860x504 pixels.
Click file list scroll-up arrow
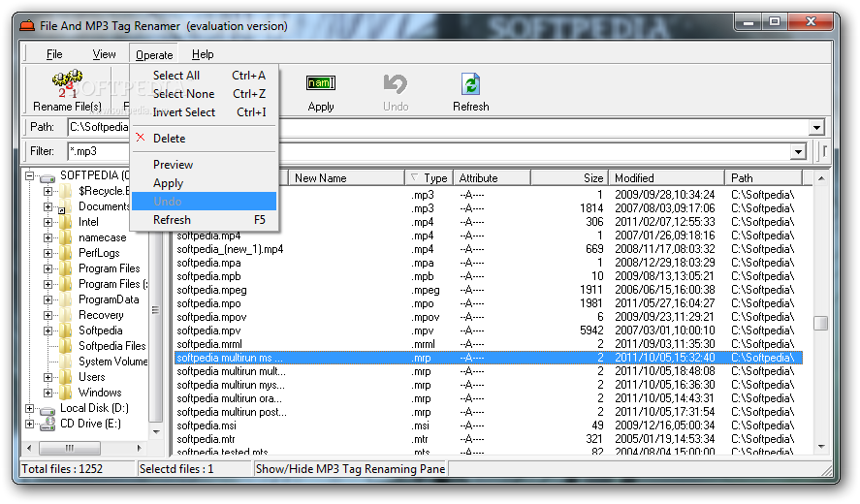coord(820,178)
